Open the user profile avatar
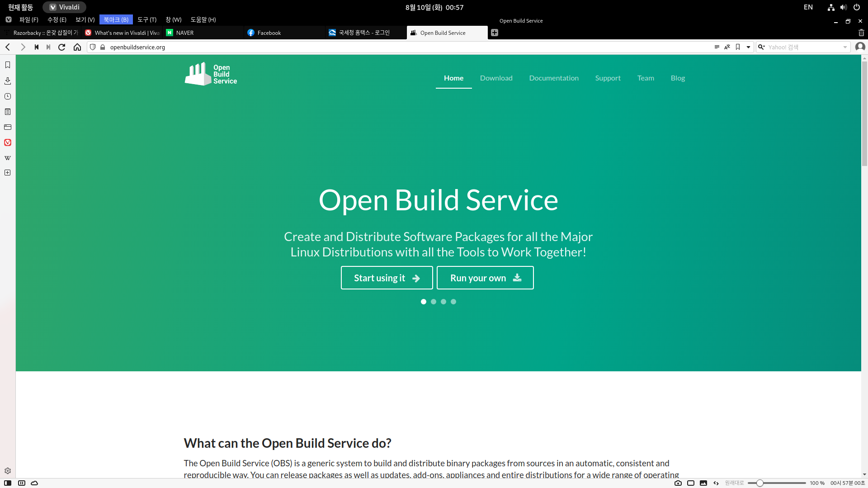Screen dimensions: 868x488 860,47
